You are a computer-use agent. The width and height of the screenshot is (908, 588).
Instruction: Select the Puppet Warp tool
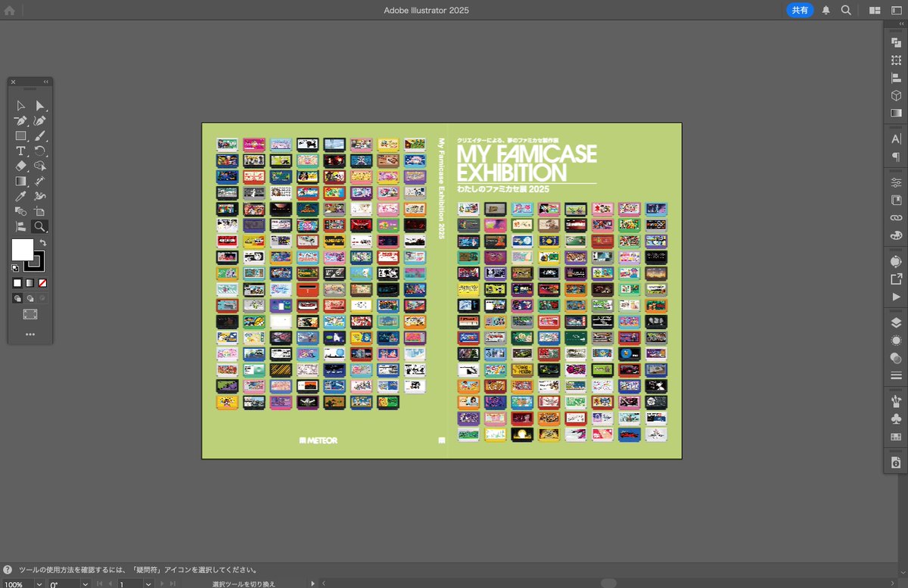click(39, 196)
